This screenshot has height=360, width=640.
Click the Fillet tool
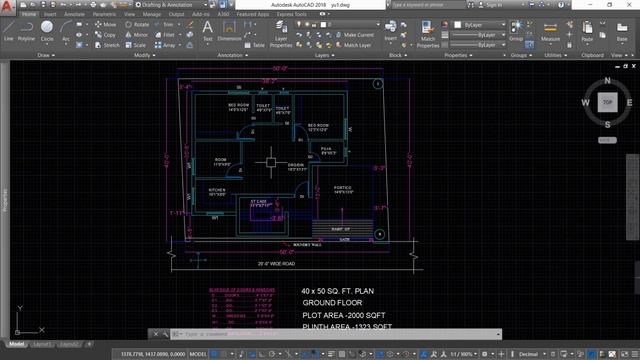point(165,35)
